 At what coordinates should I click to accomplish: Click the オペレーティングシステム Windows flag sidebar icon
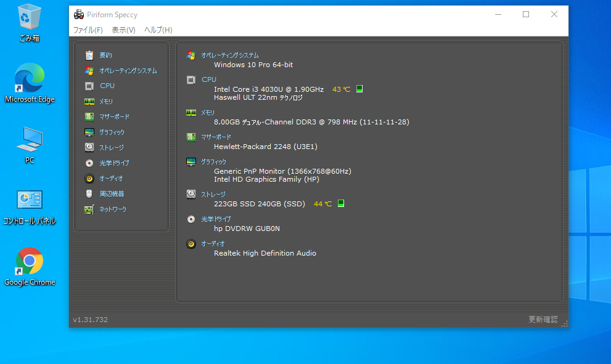click(x=89, y=70)
